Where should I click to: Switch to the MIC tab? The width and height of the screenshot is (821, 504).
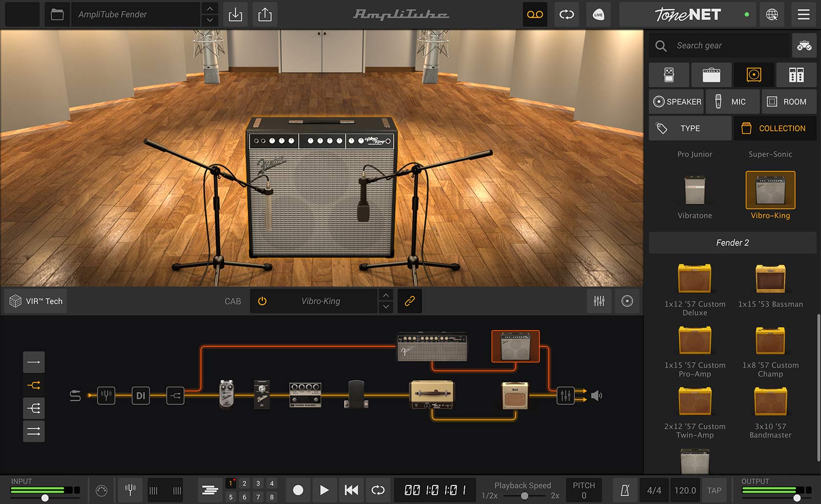pyautogui.click(x=733, y=102)
